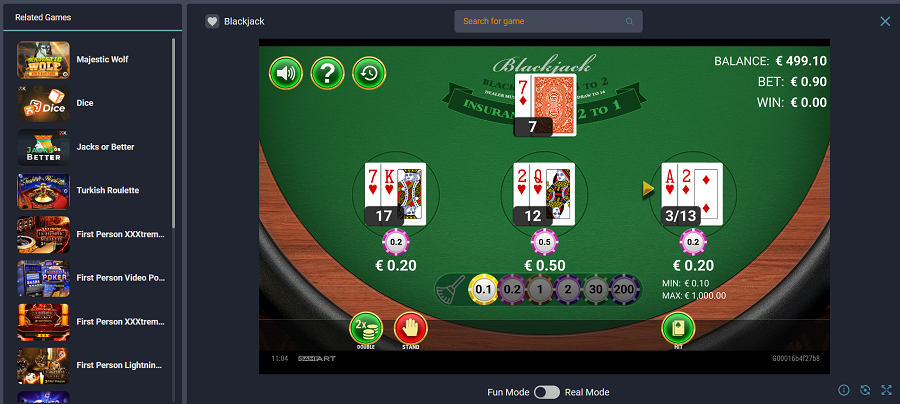Viewport: 900px width, 404px height.
Task: Click the Double bet button
Action: coord(366,330)
